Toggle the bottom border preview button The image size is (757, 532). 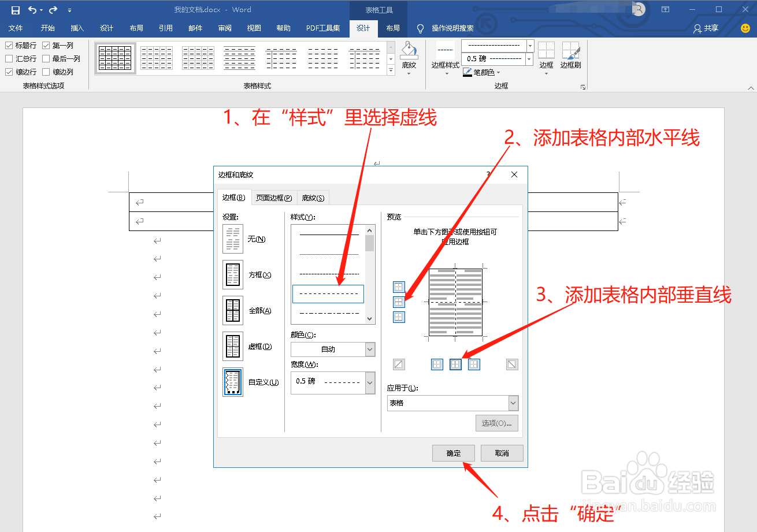[399, 317]
